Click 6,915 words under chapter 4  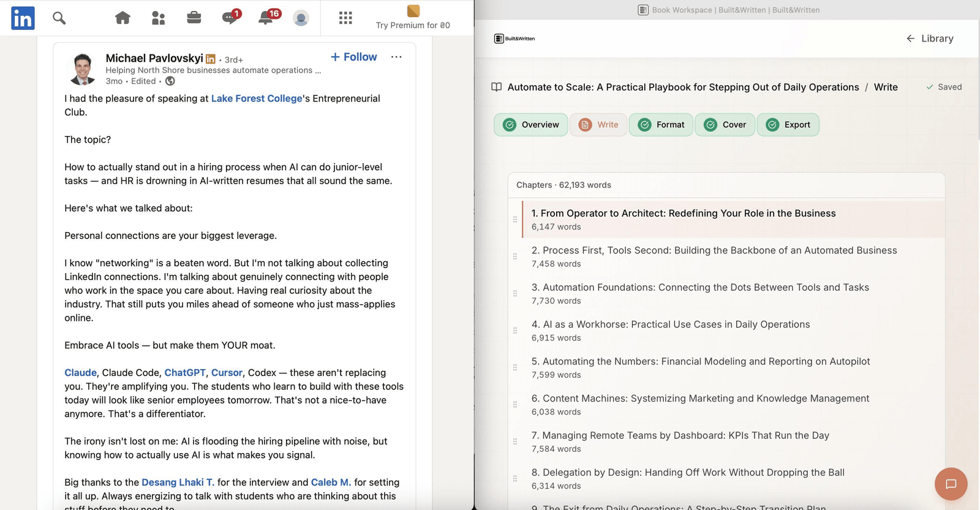(x=556, y=338)
